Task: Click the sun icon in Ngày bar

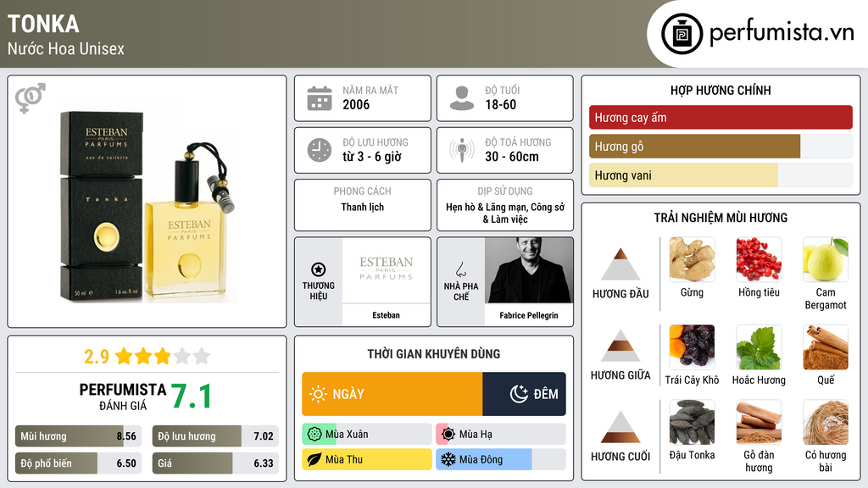Action: [x=319, y=394]
